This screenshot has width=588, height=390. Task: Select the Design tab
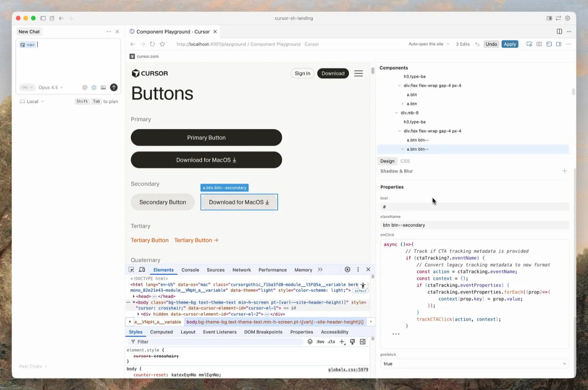pyautogui.click(x=388, y=161)
